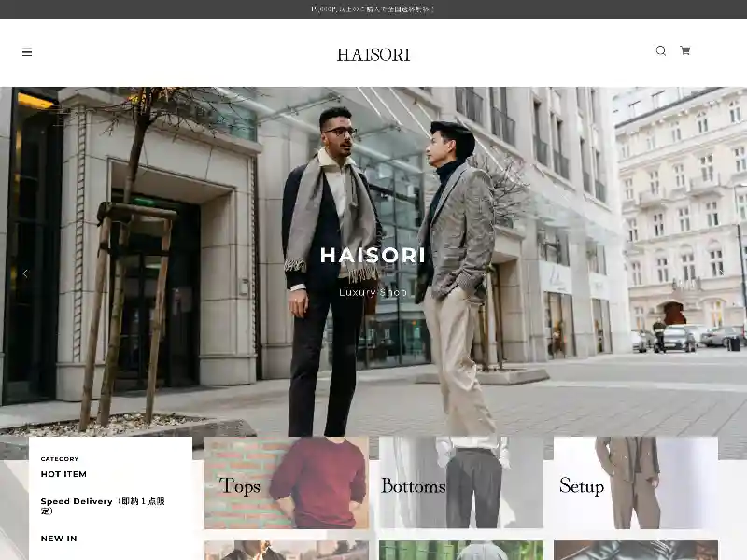Open the shopping cart icon

pos(685,51)
